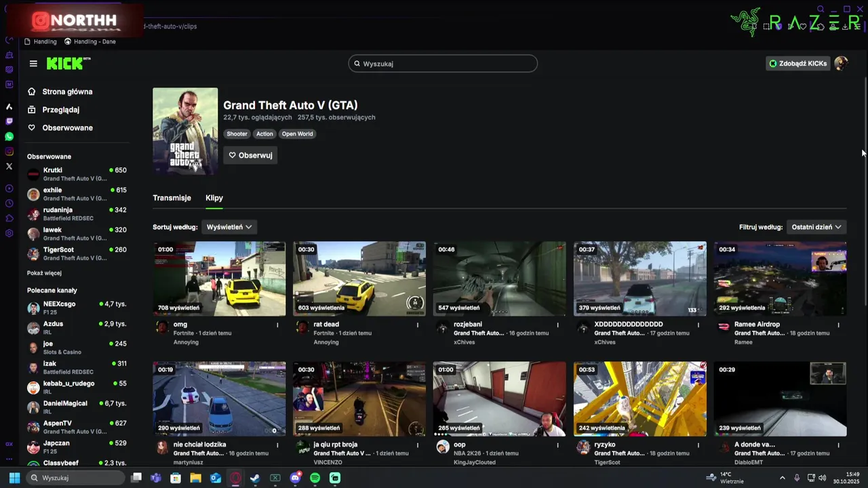868x488 pixels.
Task: Open the Handling bookmark
Action: (41, 42)
